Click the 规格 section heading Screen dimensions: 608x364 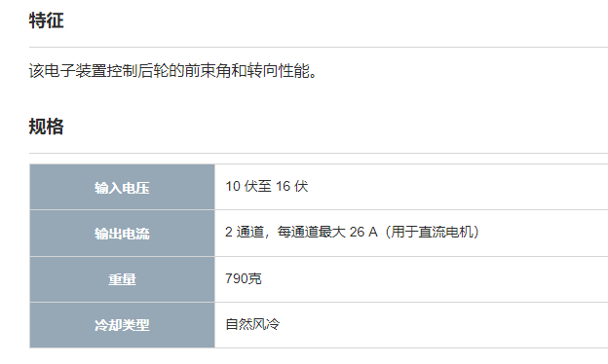click(46, 127)
